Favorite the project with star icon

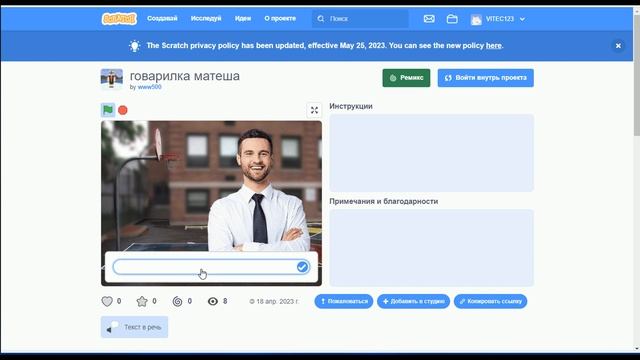pyautogui.click(x=142, y=301)
